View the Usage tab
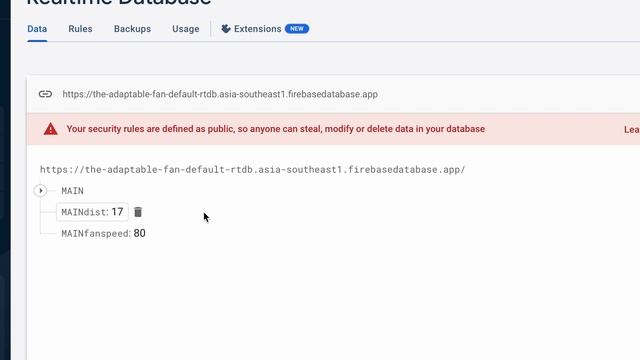Screen dimensions: 640x360 [186, 29]
